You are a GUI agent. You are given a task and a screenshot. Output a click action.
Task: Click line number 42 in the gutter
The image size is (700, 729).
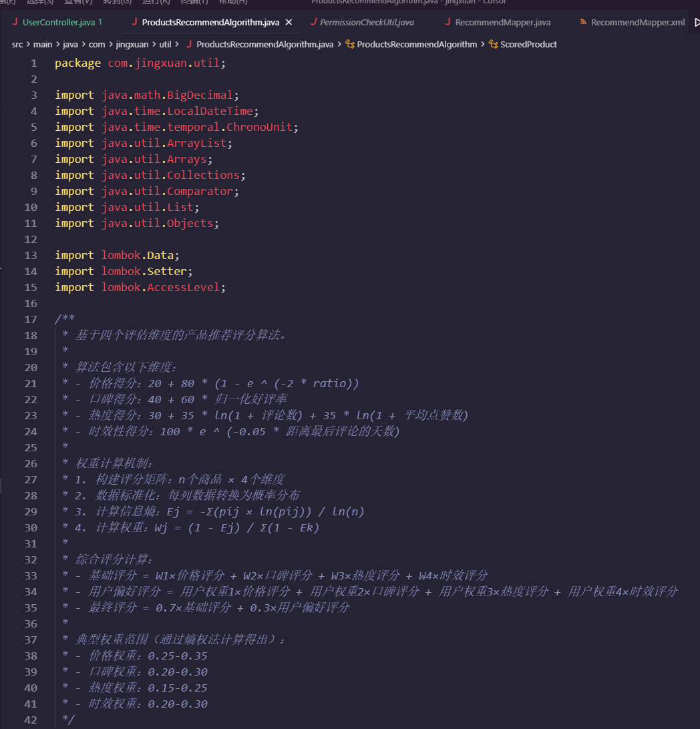click(x=31, y=720)
